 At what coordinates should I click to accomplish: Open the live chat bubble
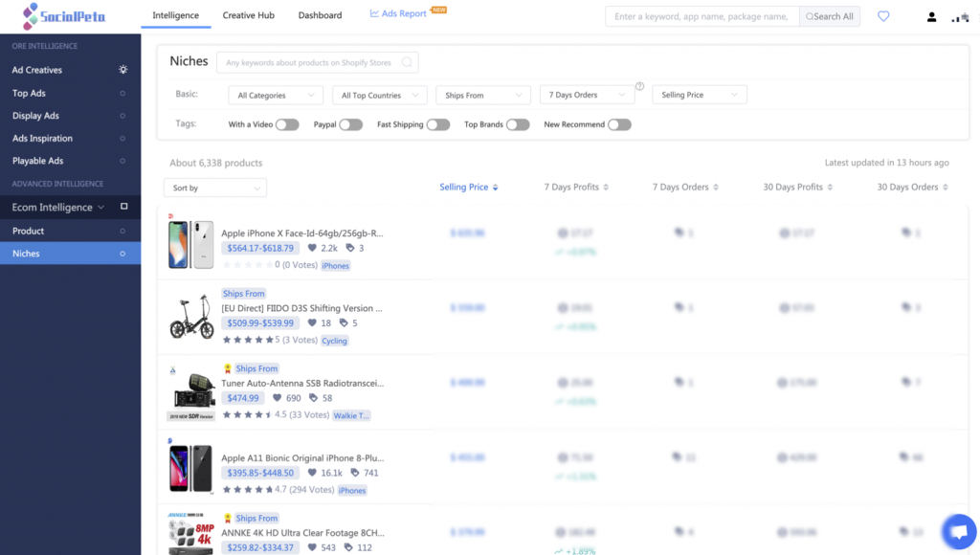[x=959, y=532]
